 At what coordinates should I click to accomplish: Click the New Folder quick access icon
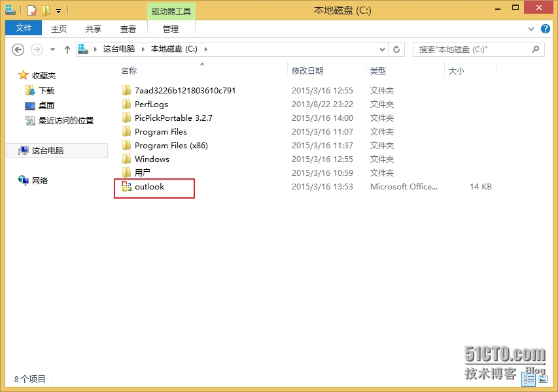point(46,10)
